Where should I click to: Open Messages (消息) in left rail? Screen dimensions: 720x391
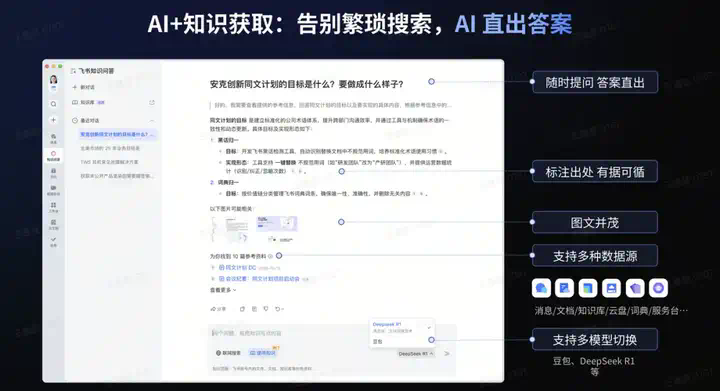pos(53,138)
